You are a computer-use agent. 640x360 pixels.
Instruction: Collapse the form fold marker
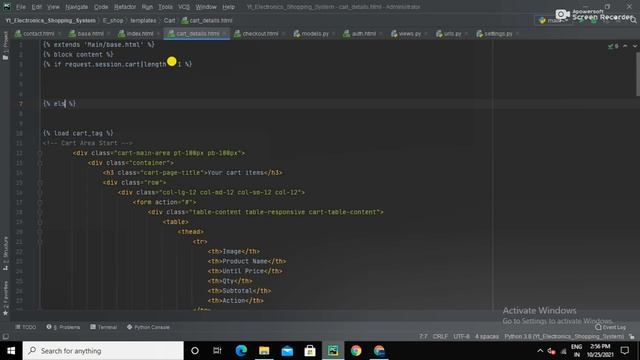click(x=40, y=202)
